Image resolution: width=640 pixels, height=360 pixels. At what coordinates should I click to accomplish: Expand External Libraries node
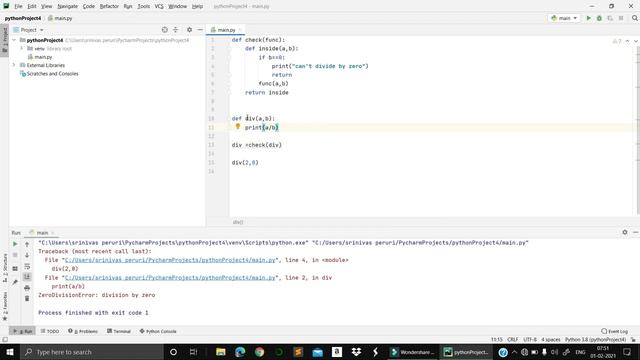(15, 65)
